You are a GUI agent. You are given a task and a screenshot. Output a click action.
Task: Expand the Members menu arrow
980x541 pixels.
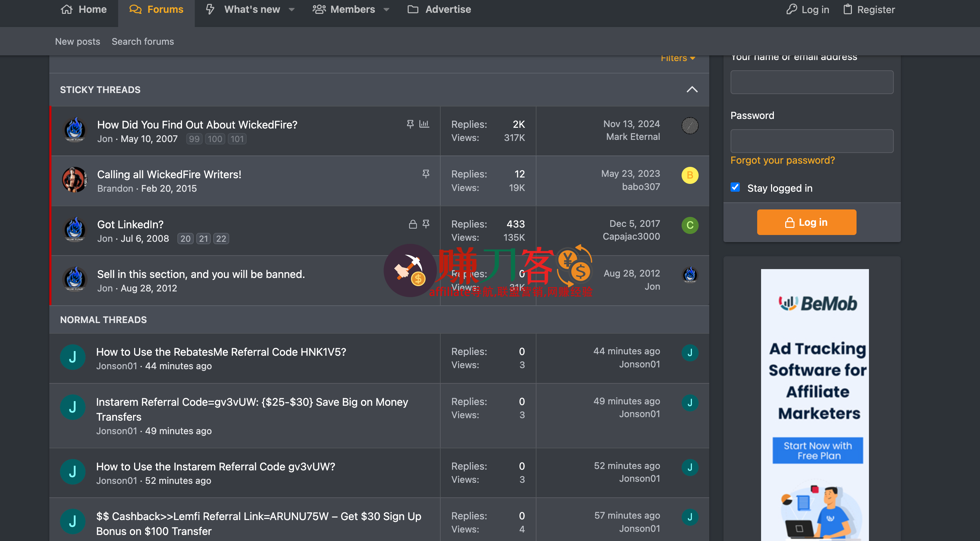point(386,10)
